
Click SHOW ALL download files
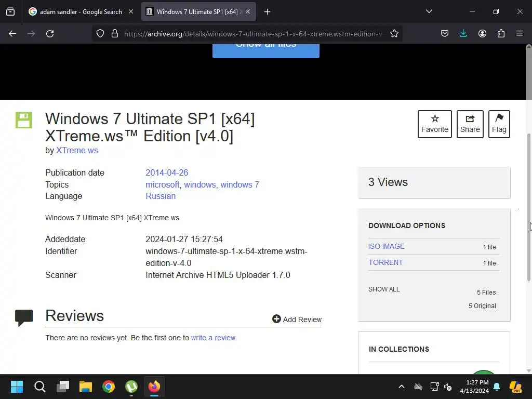point(384,289)
